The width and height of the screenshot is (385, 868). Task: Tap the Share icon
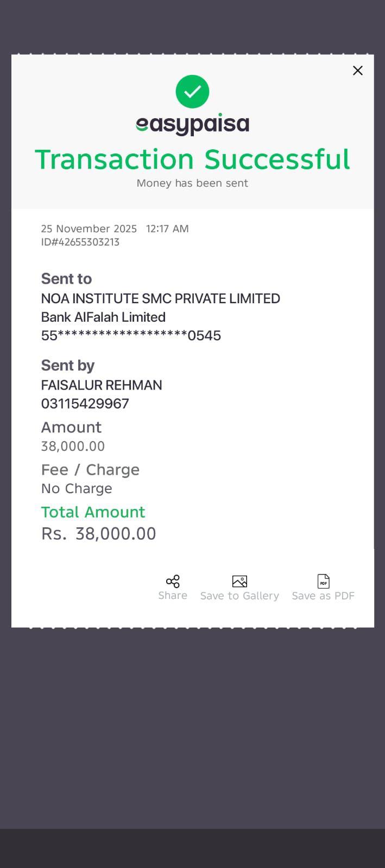tap(173, 582)
